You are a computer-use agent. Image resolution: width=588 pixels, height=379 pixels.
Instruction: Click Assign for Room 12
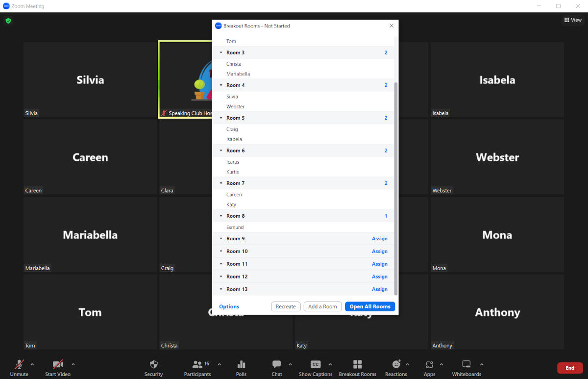click(380, 277)
